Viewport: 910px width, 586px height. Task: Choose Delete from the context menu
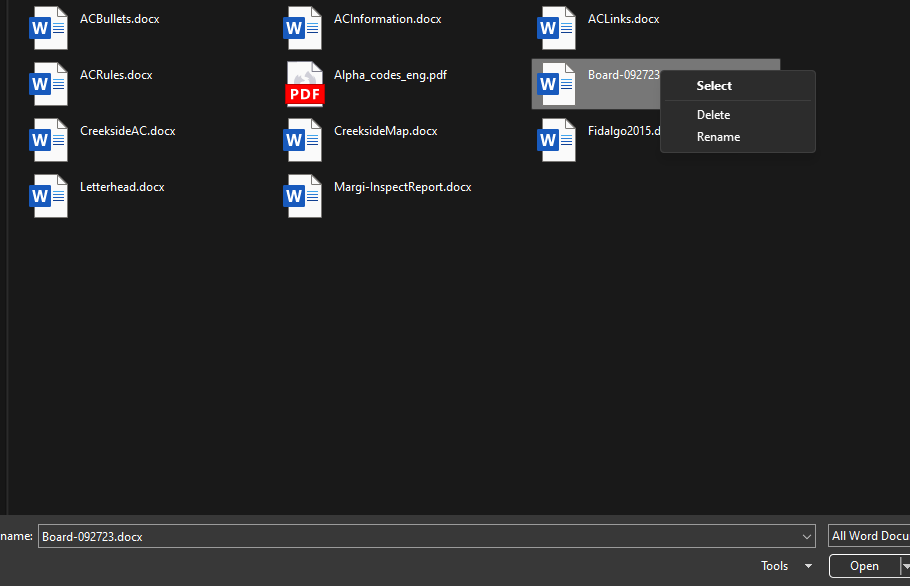tap(738, 115)
